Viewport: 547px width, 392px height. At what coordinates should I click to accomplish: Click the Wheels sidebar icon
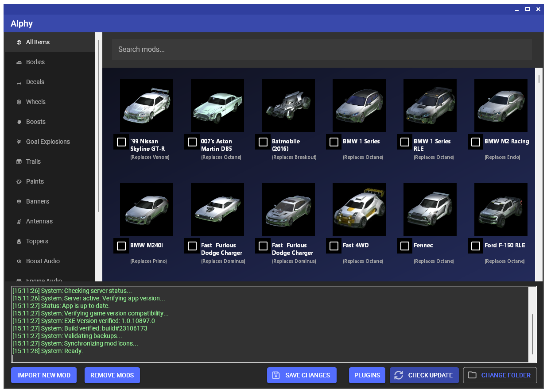tap(19, 102)
